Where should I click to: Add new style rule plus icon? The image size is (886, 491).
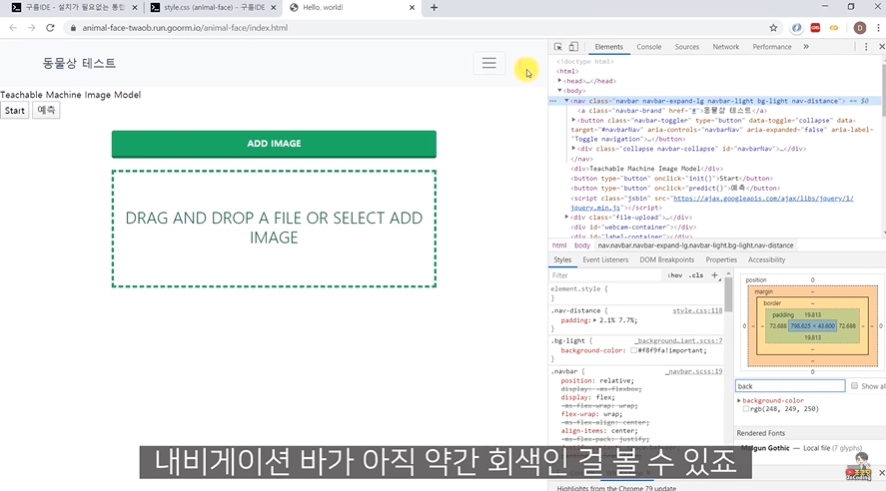(714, 275)
